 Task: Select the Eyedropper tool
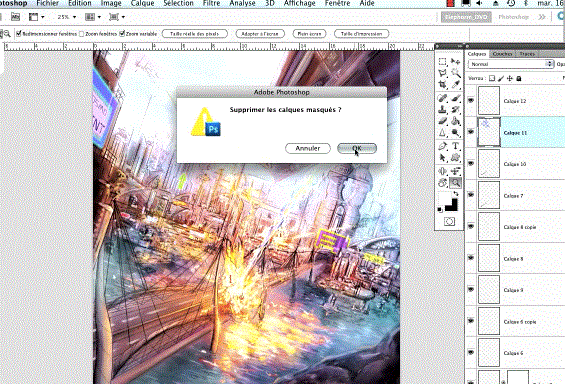point(455,85)
